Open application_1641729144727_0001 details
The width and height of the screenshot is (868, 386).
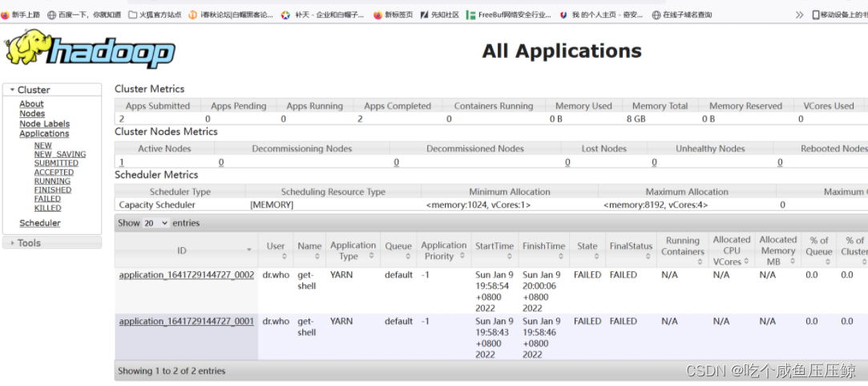pos(186,322)
